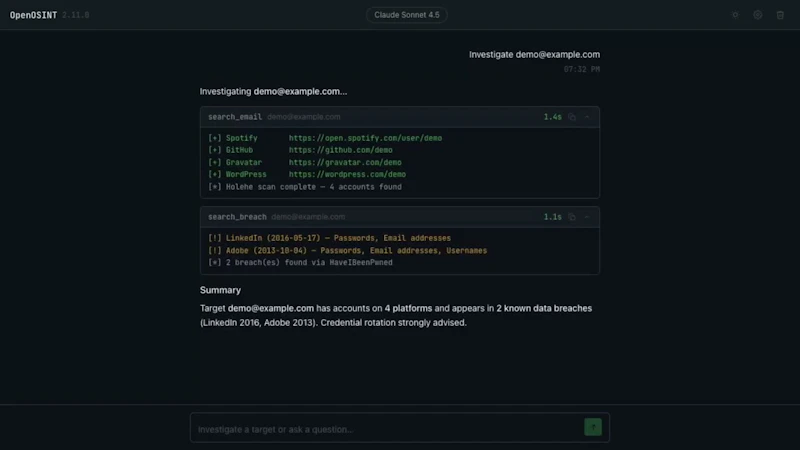Click the 07:32 PM timestamp

tap(582, 69)
